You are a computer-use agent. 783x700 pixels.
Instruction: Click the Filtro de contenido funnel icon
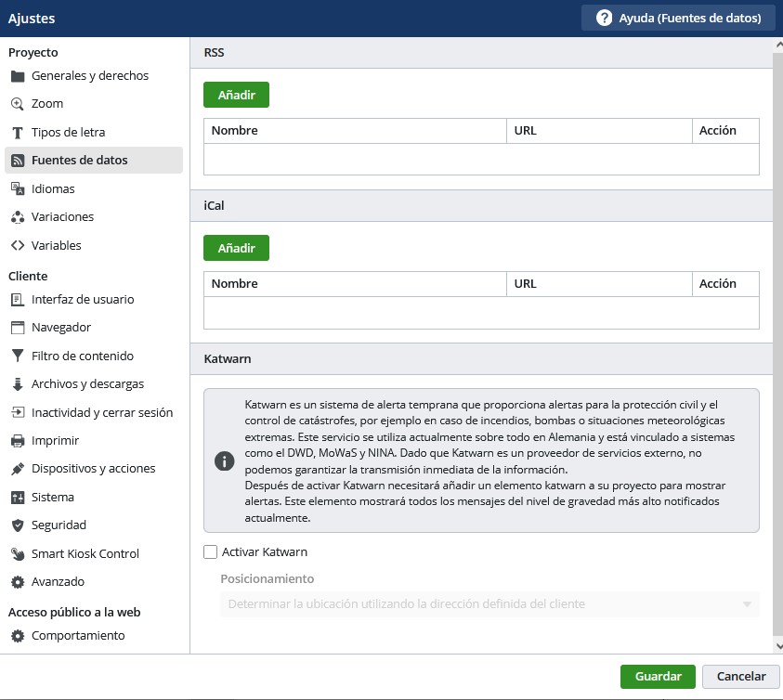[x=17, y=356]
